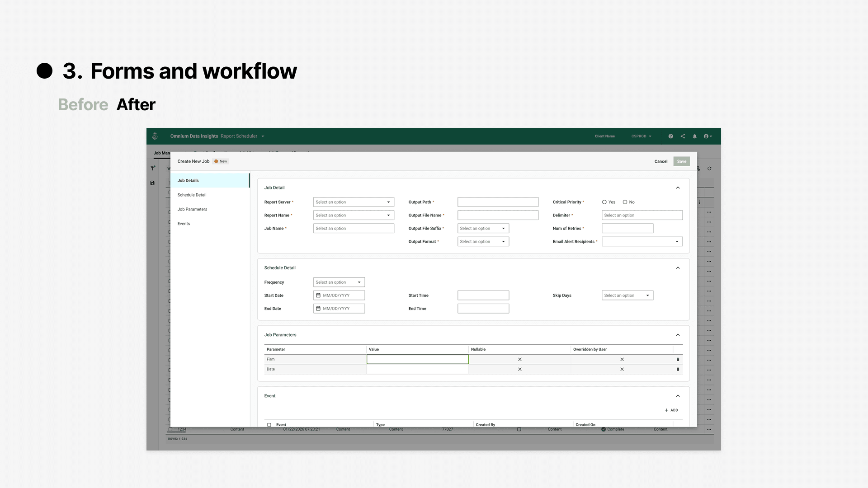Select Yes for Critical Priority

[x=604, y=202]
